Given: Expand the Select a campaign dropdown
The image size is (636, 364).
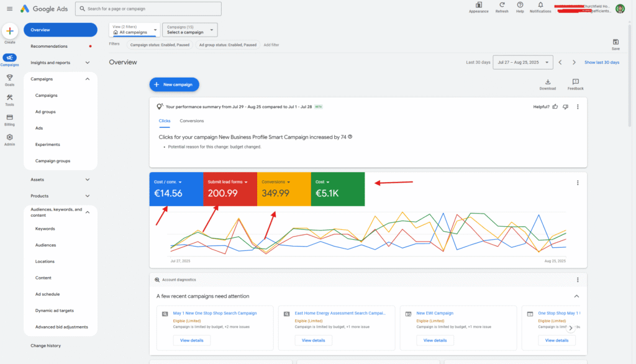Looking at the screenshot, I should click(189, 29).
